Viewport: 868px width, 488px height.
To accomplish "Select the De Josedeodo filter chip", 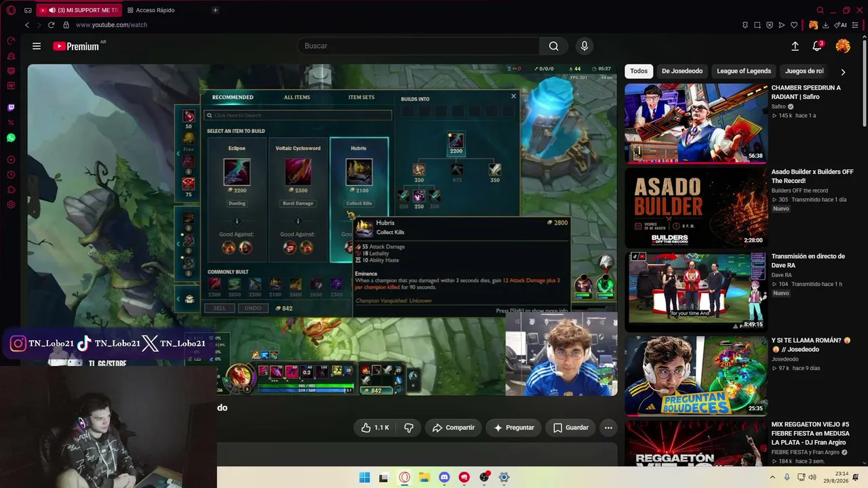I will point(682,71).
